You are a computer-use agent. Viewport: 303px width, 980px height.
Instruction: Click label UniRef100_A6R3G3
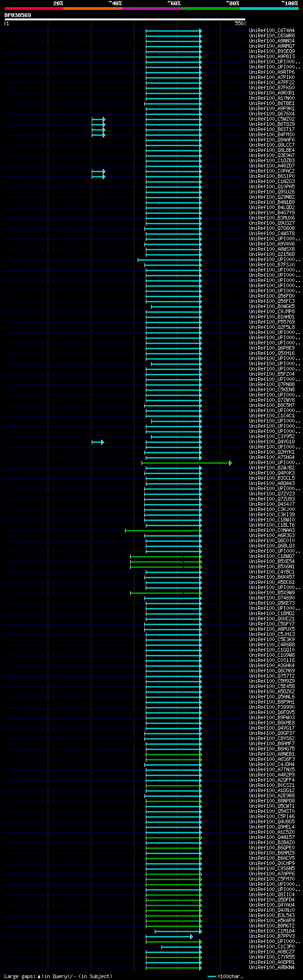[272, 536]
